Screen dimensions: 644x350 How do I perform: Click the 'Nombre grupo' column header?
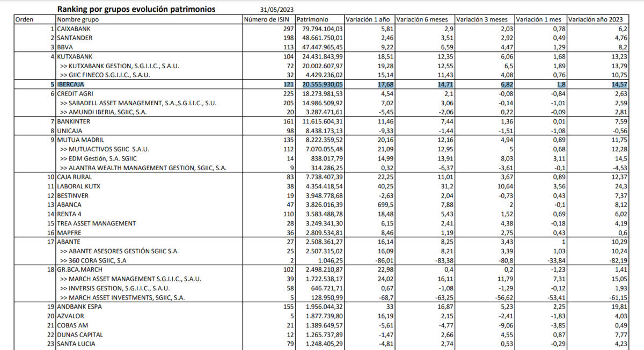[x=77, y=19]
